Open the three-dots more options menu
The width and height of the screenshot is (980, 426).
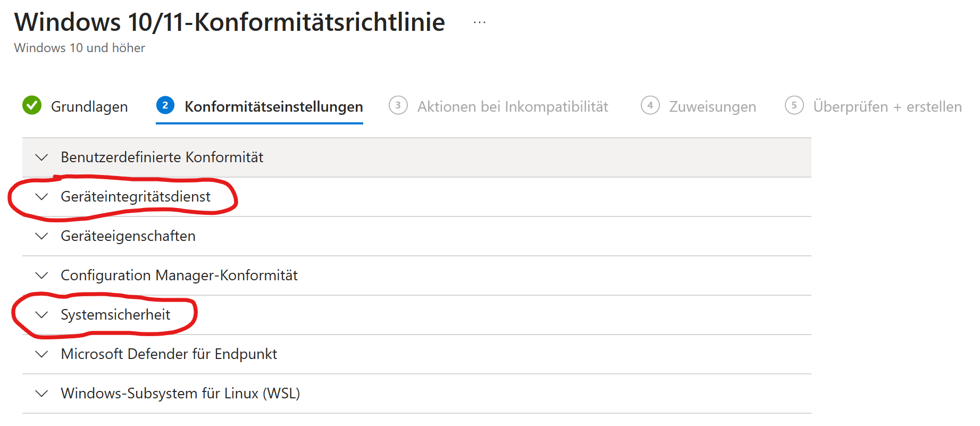(x=480, y=23)
